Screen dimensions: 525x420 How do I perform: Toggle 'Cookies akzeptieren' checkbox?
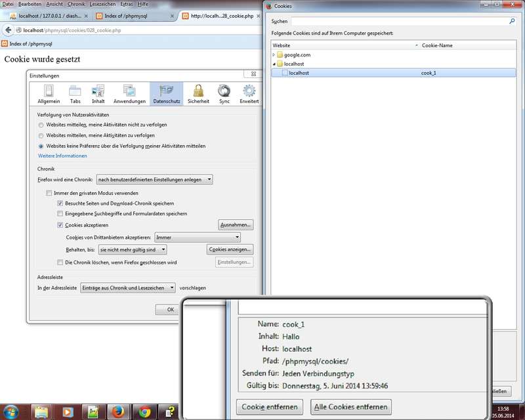pyautogui.click(x=60, y=225)
